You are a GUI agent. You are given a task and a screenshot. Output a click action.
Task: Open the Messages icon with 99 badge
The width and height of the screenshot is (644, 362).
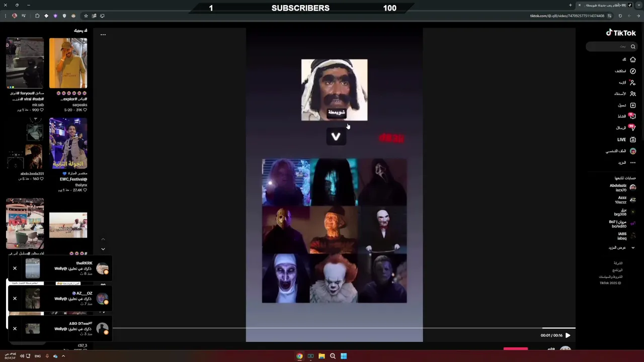tap(632, 128)
